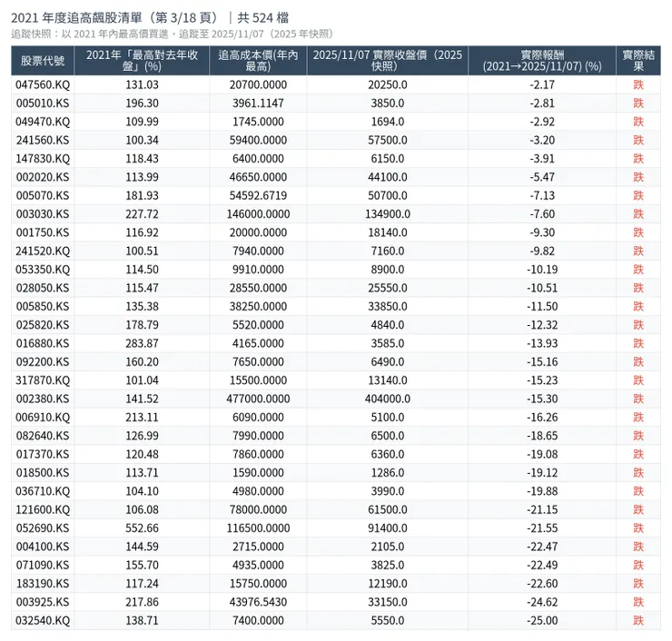
Task: Click the 實際報酬 (%) column header
Action: [542, 61]
